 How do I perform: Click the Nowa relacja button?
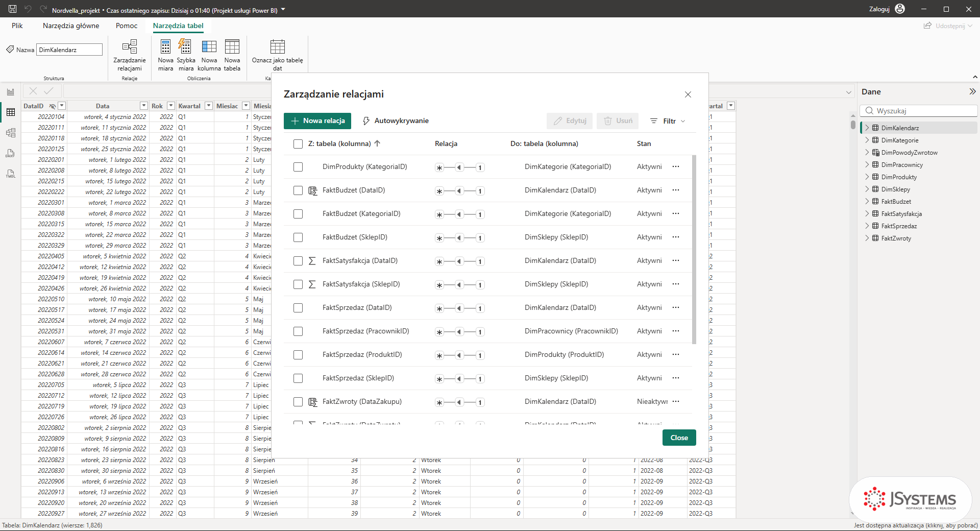click(317, 121)
